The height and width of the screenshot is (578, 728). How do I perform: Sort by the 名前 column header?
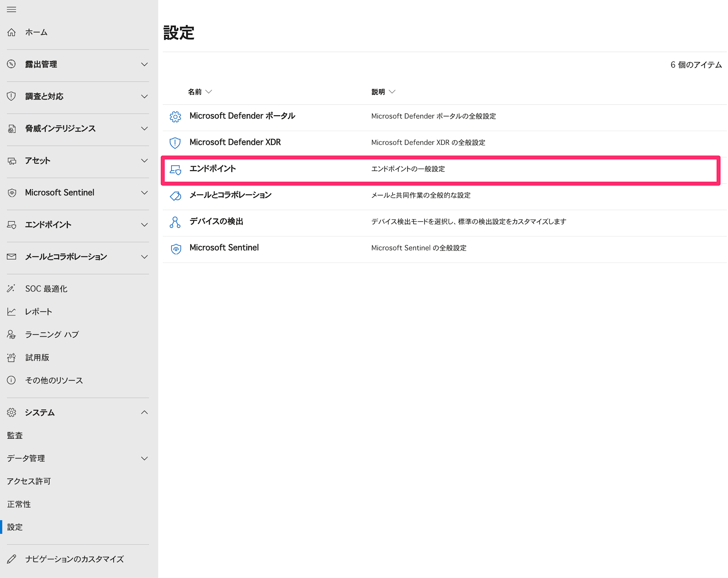pyautogui.click(x=199, y=92)
